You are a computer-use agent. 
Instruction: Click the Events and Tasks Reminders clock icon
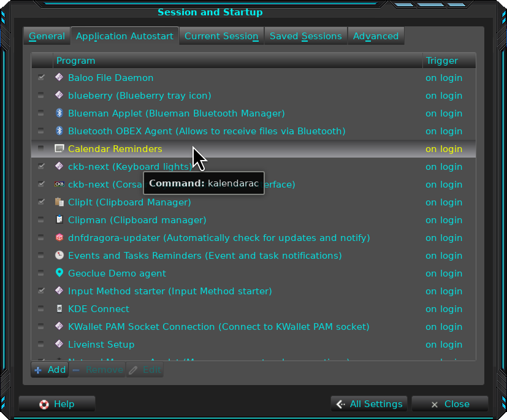tap(59, 256)
